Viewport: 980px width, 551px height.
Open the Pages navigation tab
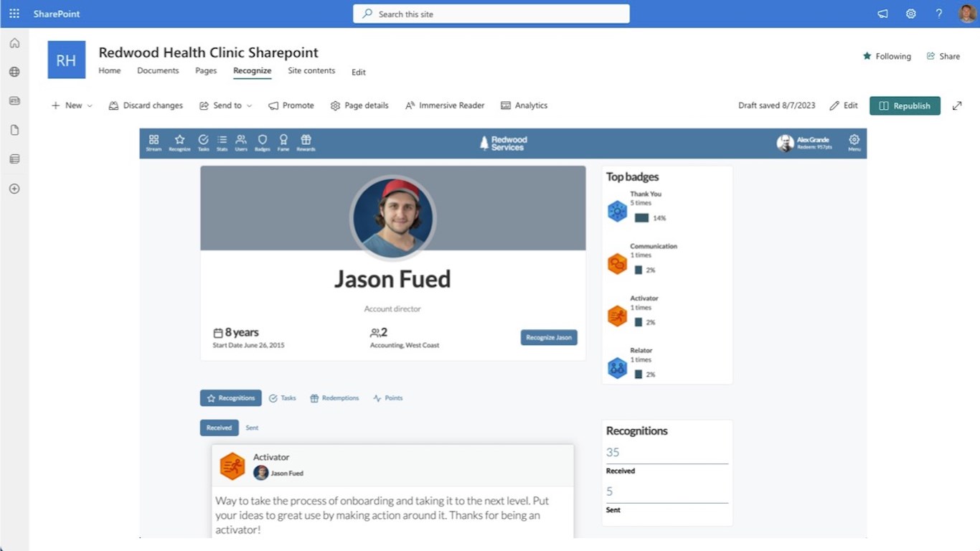pyautogui.click(x=206, y=70)
